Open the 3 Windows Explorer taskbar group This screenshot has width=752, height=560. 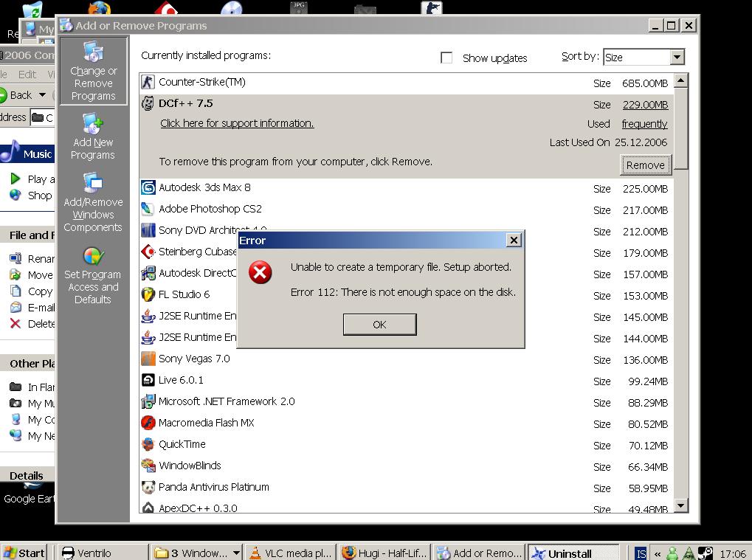pos(196,553)
